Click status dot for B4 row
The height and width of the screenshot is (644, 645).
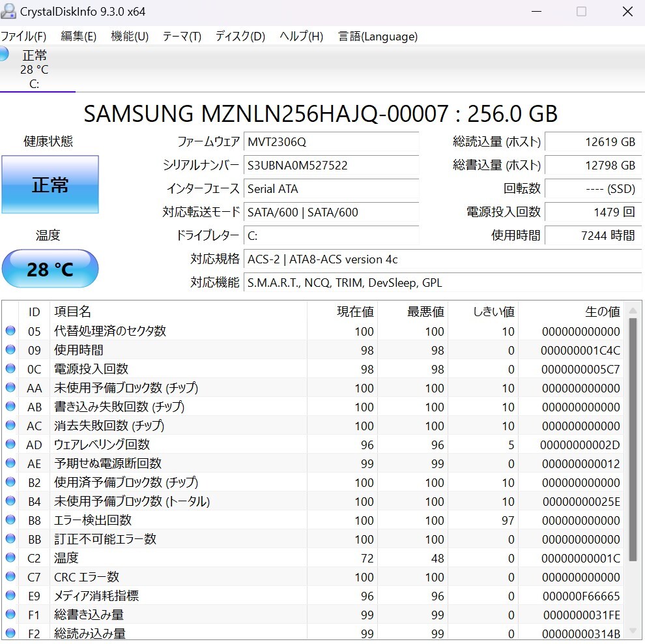click(10, 501)
